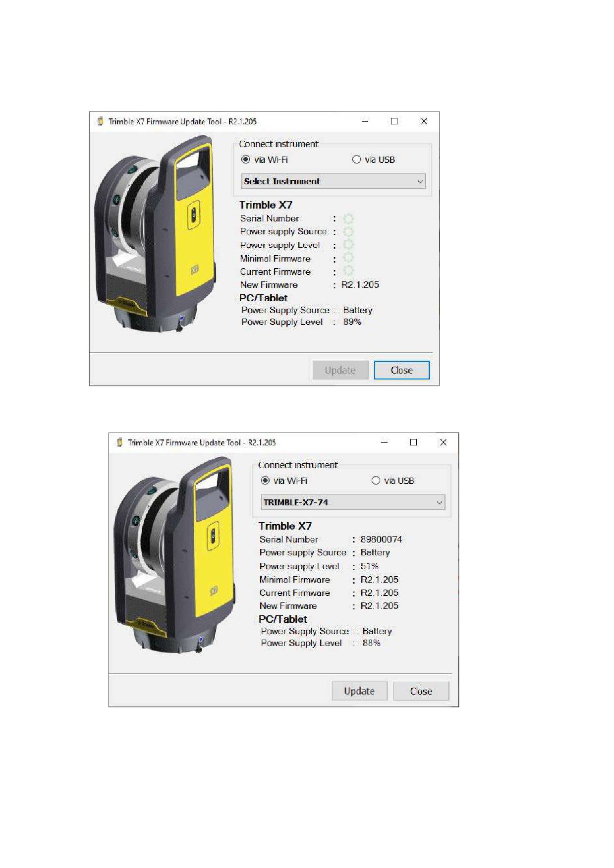Minimize the upper Firmware Update Tool window
Image resolution: width=614 pixels, height=868 pixels.
tap(365, 121)
